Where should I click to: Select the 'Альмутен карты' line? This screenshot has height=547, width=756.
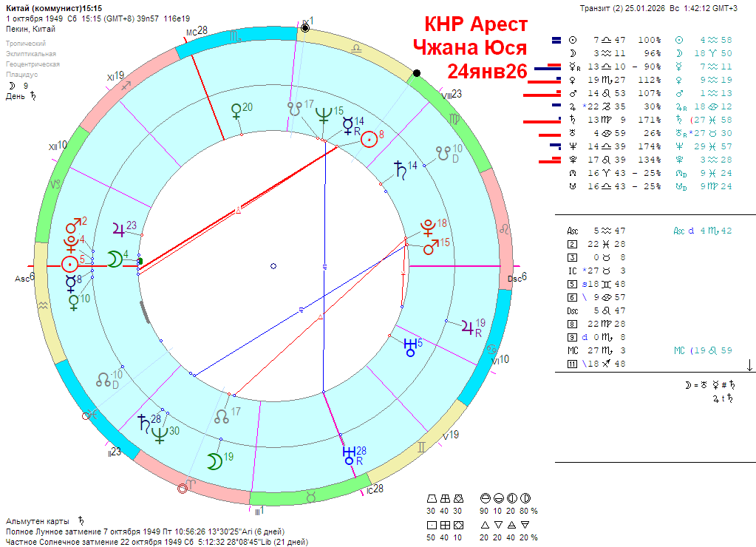pyautogui.click(x=46, y=521)
